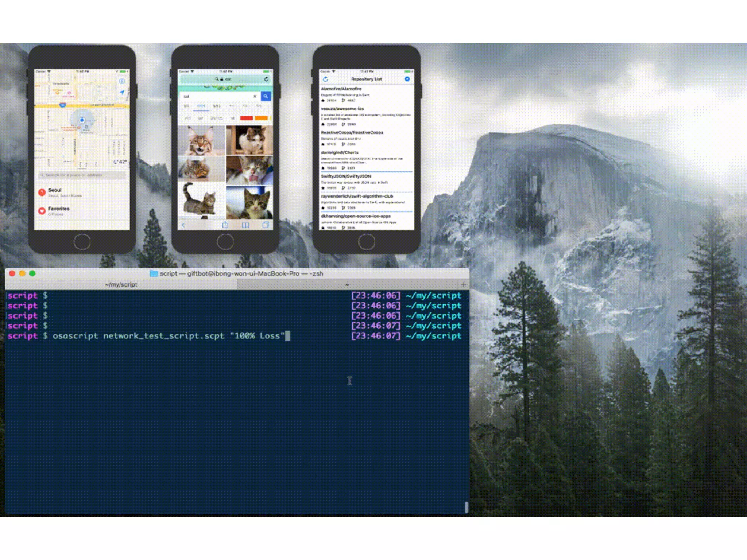Add a new terminal tab with plus
The width and height of the screenshot is (747, 560).
pyautogui.click(x=463, y=285)
